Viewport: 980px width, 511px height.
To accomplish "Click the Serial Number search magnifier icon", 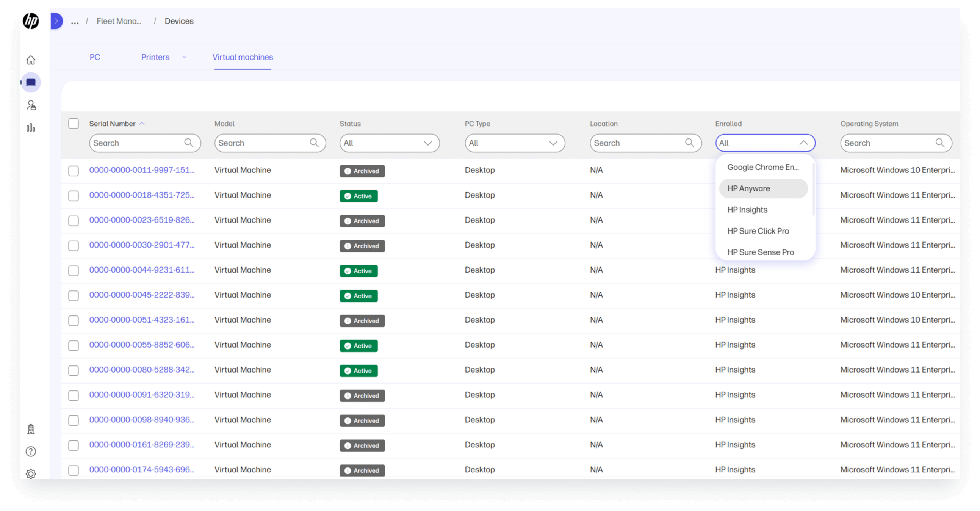I will [189, 143].
